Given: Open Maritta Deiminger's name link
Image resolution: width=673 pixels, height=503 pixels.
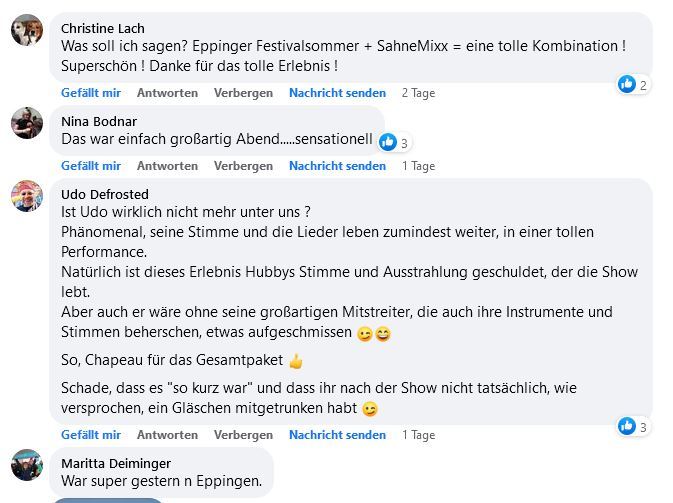Looking at the screenshot, I should (116, 464).
